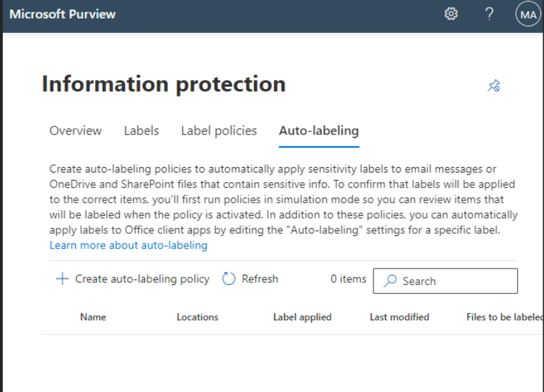This screenshot has height=392, width=544.
Task: Open the MA account avatar menu
Action: [527, 14]
